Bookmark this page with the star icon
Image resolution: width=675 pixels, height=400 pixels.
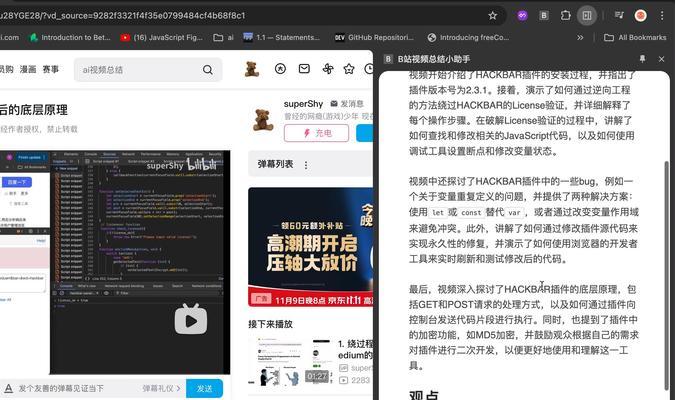coord(492,16)
